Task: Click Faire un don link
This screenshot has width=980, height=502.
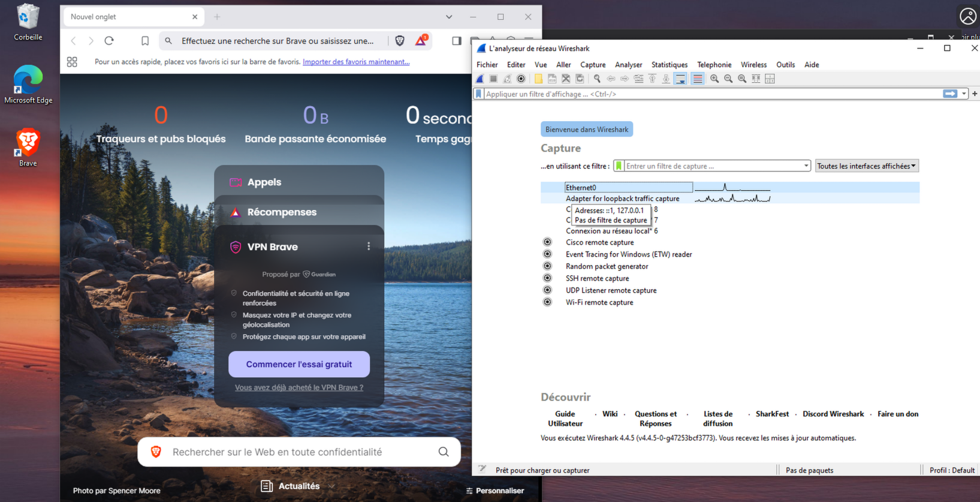Action: (x=898, y=414)
